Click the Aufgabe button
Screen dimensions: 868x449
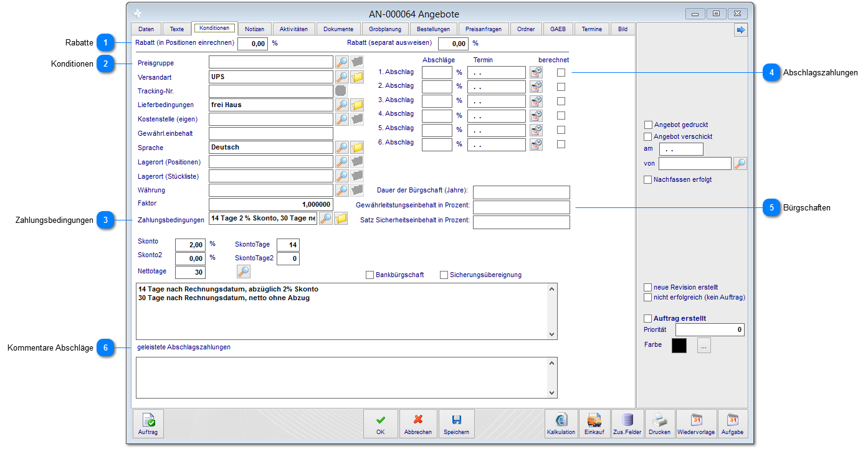point(733,424)
